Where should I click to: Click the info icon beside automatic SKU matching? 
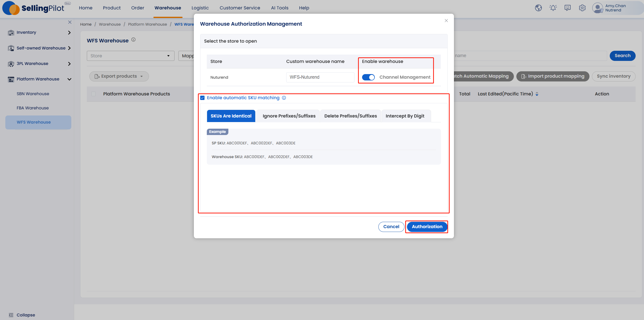[x=284, y=98]
